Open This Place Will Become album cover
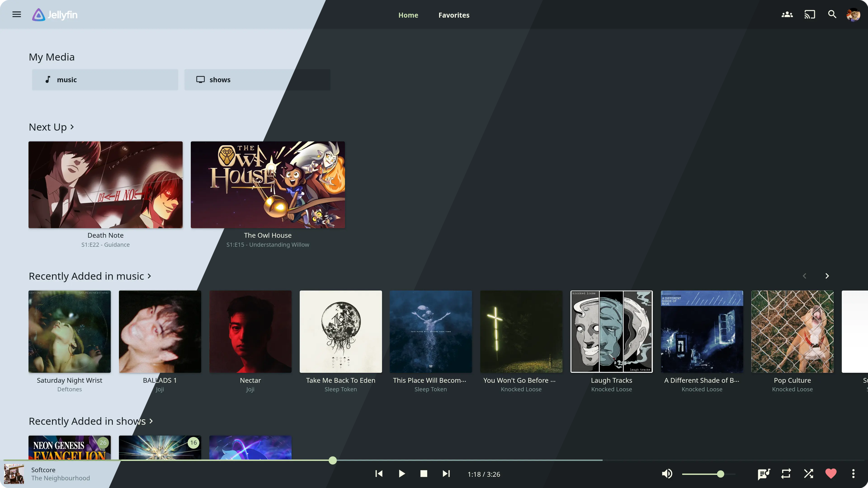This screenshot has height=488, width=868. click(431, 332)
